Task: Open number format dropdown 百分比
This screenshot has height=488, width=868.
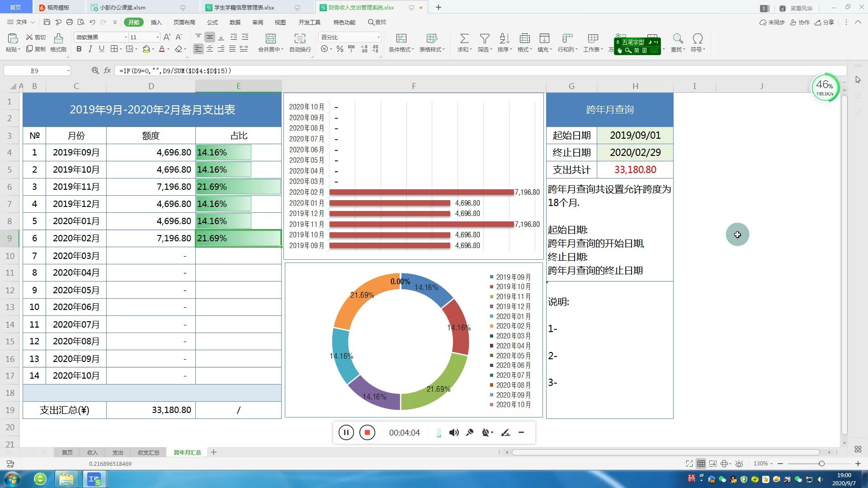Action: pyautogui.click(x=378, y=37)
